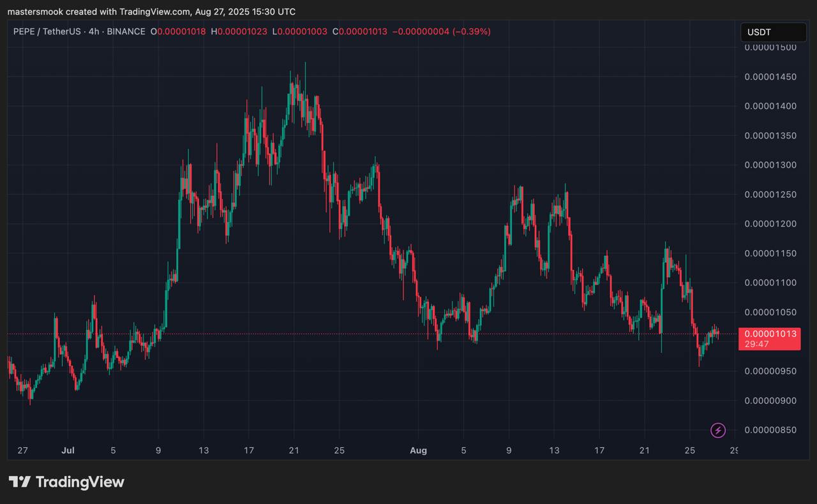Click the Jul label on the time axis
This screenshot has width=817, height=504.
tap(68, 450)
